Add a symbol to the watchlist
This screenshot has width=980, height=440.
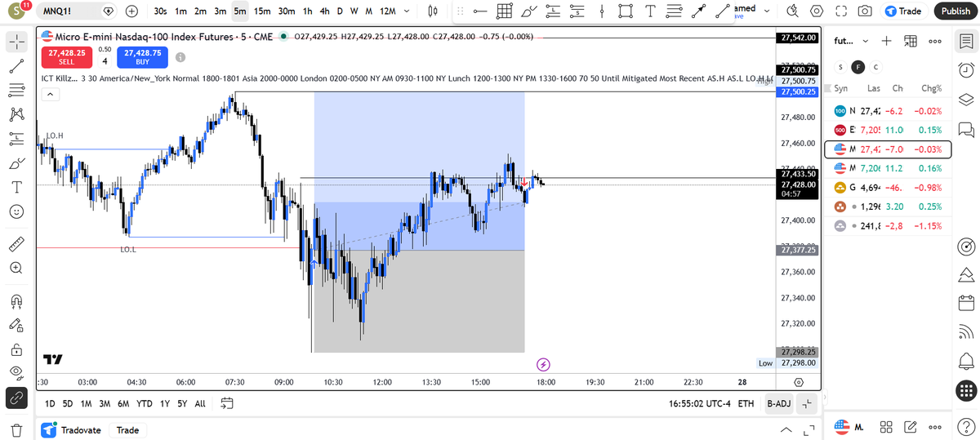point(887,41)
